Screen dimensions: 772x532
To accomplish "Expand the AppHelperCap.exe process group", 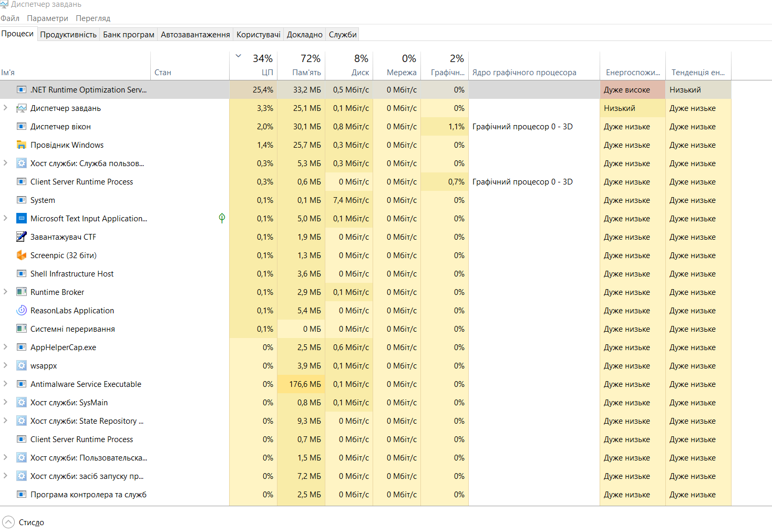I will coord(5,347).
